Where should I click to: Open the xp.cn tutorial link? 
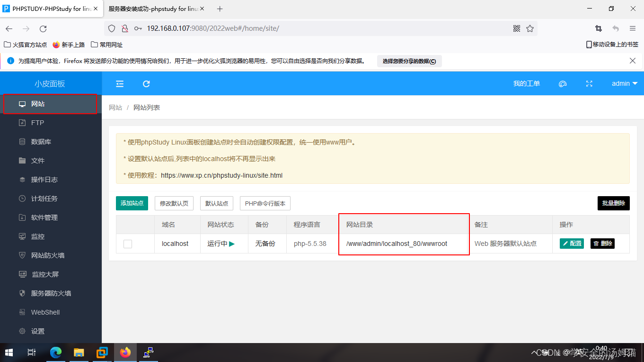coord(221,175)
